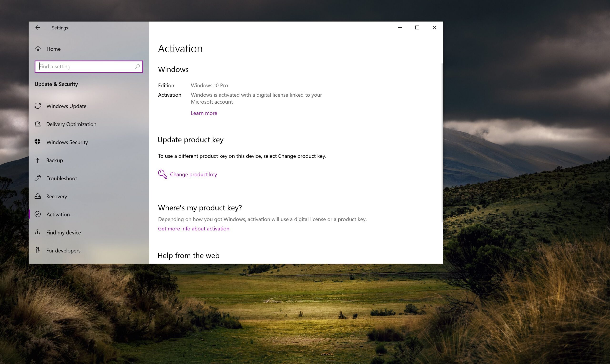Click the 'Activation' page title
Screen dimensions: 610x364
tap(180, 49)
